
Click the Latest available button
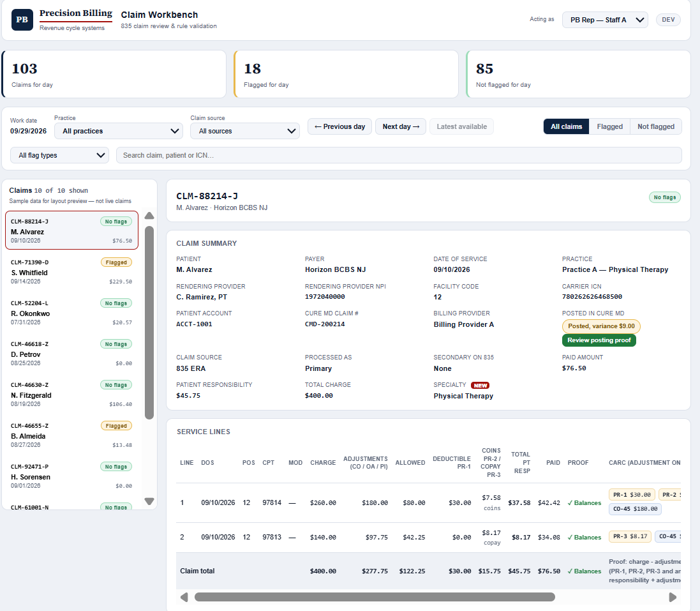(461, 126)
